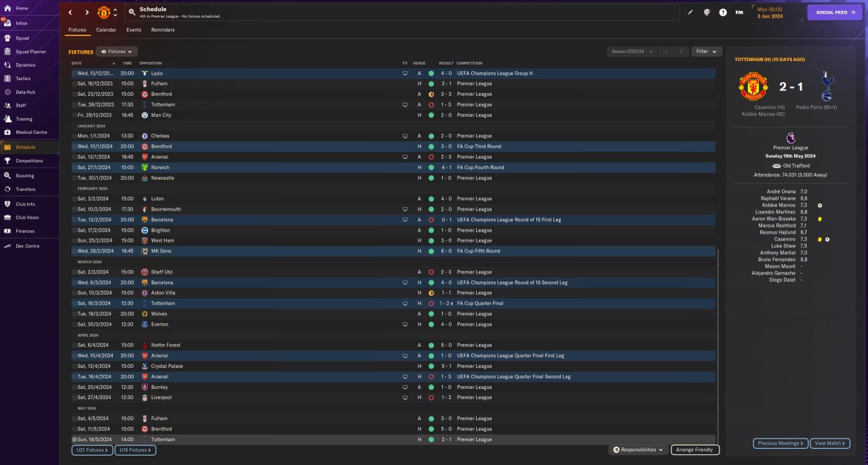Open the Filter dropdown
This screenshot has height=465, width=868.
pos(707,52)
